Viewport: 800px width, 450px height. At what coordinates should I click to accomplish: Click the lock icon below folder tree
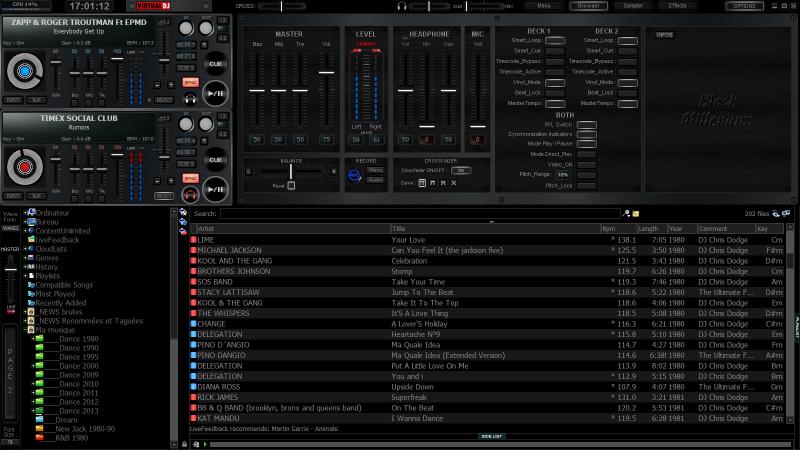click(184, 444)
